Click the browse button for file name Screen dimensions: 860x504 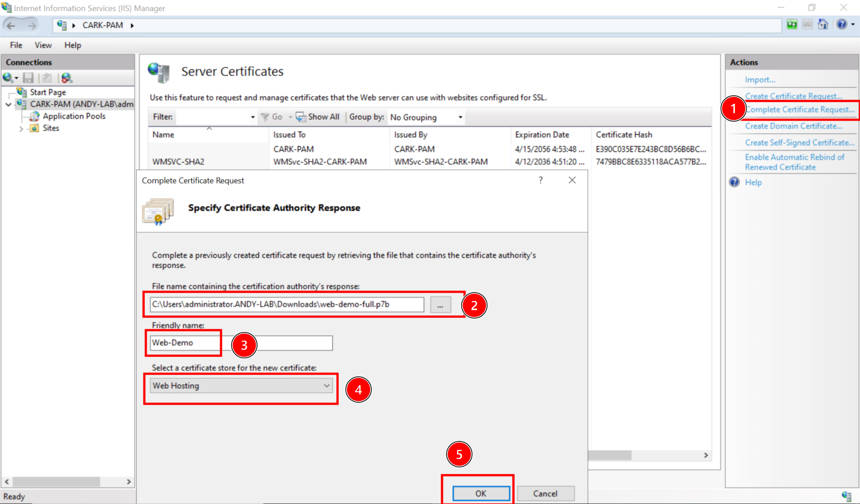click(440, 305)
